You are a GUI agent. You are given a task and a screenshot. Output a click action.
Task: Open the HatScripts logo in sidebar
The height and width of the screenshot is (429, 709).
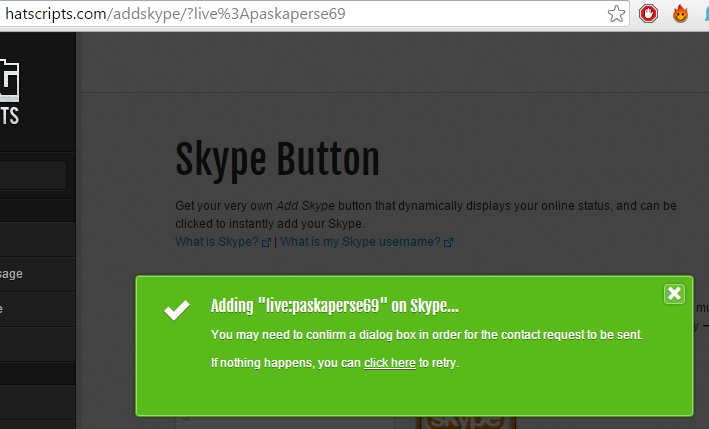point(9,93)
